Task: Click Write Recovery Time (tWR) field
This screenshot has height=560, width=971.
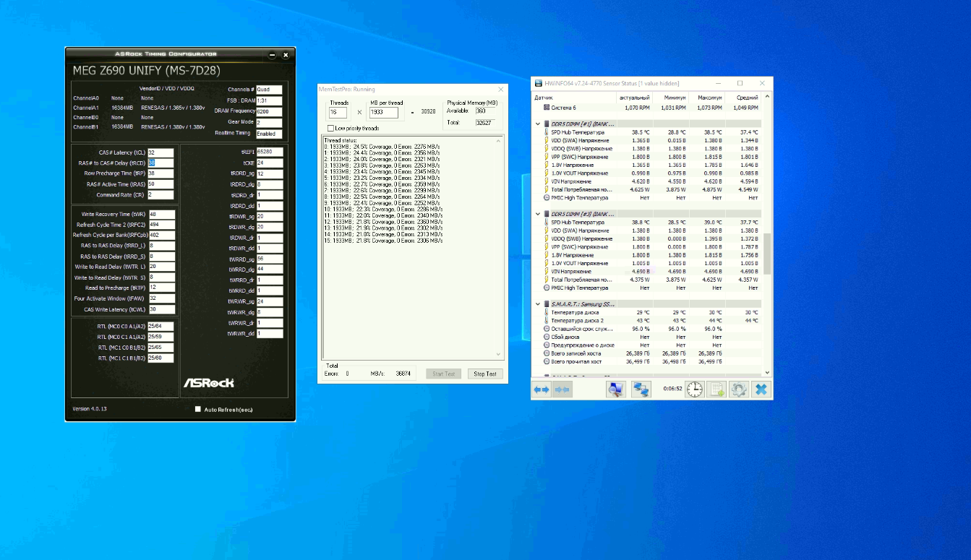Action: click(x=162, y=215)
